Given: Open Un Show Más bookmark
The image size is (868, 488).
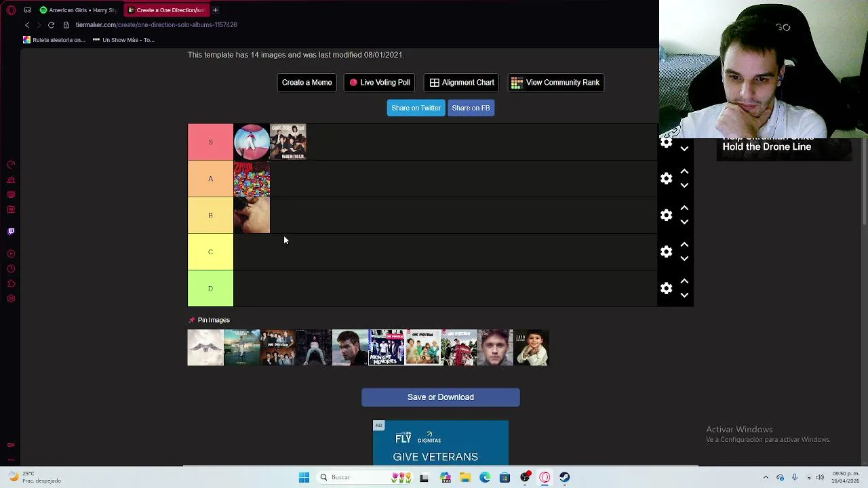Looking at the screenshot, I should 123,40.
